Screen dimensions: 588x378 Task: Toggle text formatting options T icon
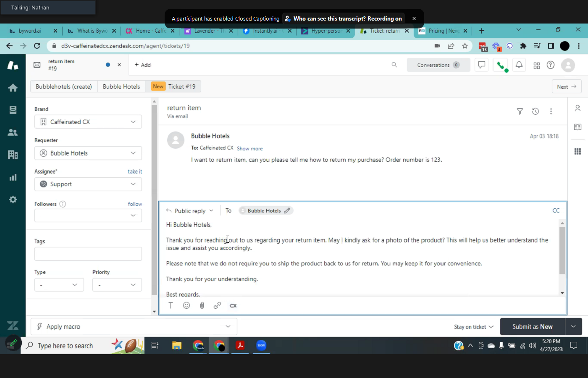tap(171, 305)
